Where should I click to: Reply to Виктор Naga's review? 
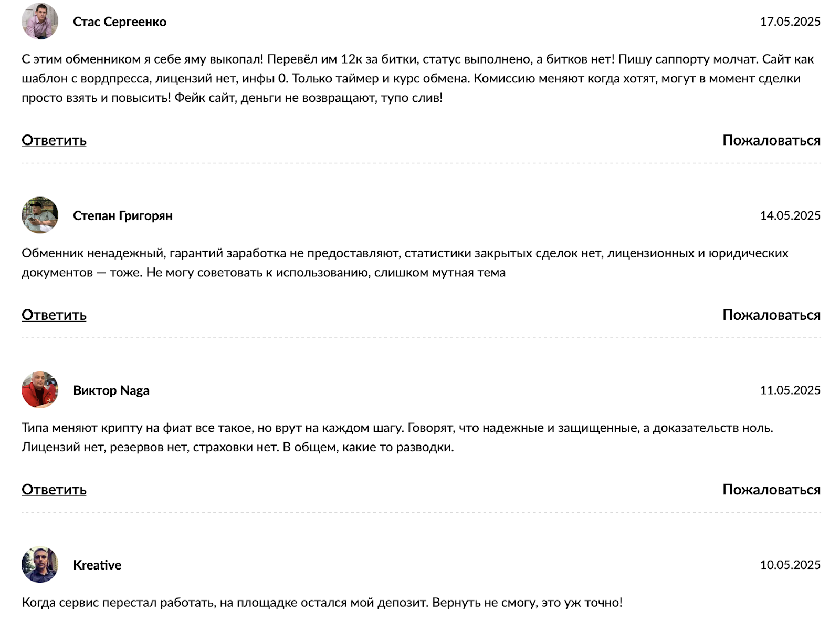[x=54, y=490]
